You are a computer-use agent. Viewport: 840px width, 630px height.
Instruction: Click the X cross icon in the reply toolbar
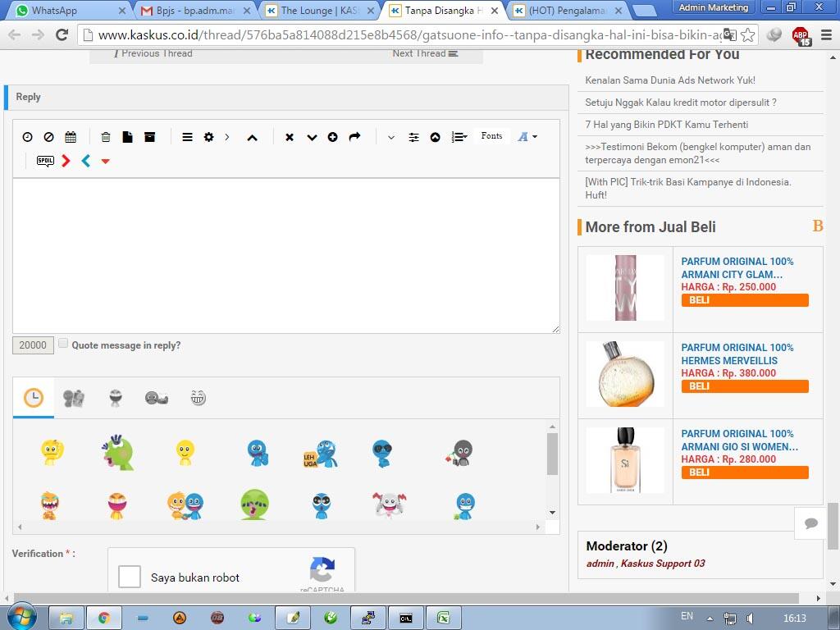click(290, 137)
